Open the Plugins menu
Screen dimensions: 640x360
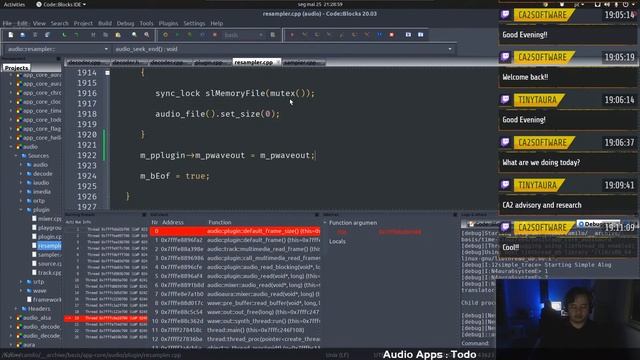click(x=168, y=23)
